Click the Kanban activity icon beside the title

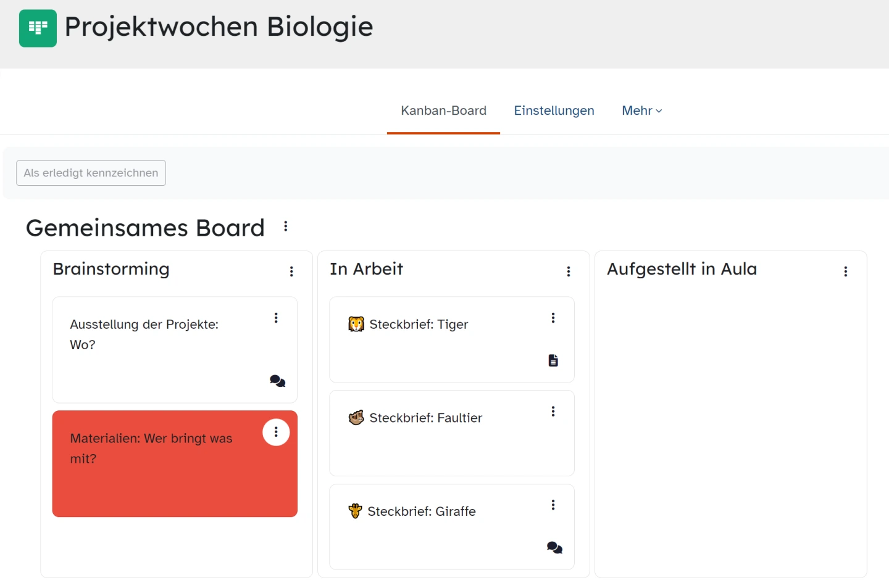[x=38, y=28]
